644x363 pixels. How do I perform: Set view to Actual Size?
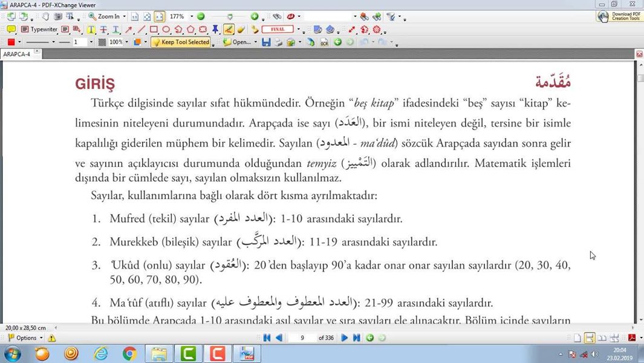click(135, 16)
